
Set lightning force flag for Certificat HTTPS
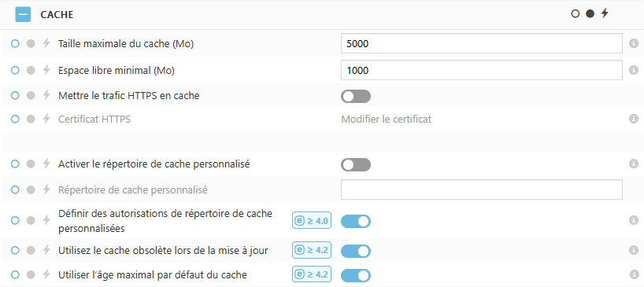(46, 119)
